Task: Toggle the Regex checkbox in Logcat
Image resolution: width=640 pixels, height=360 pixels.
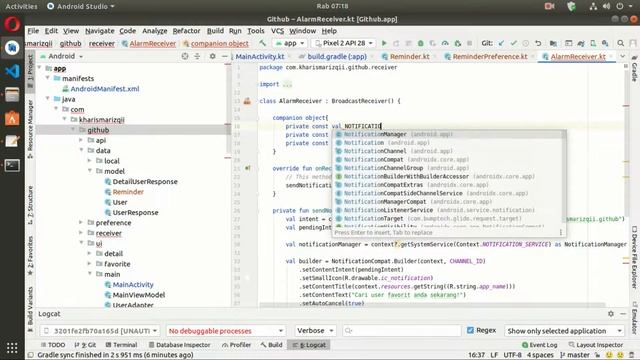Action: pos(470,330)
